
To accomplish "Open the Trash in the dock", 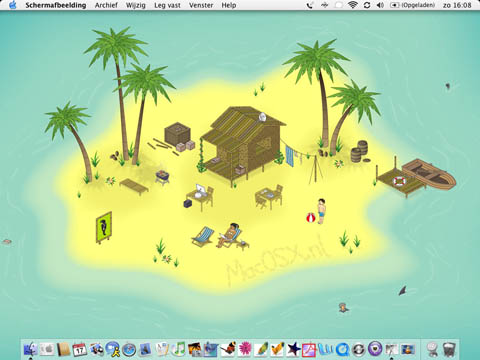I will [x=450, y=349].
